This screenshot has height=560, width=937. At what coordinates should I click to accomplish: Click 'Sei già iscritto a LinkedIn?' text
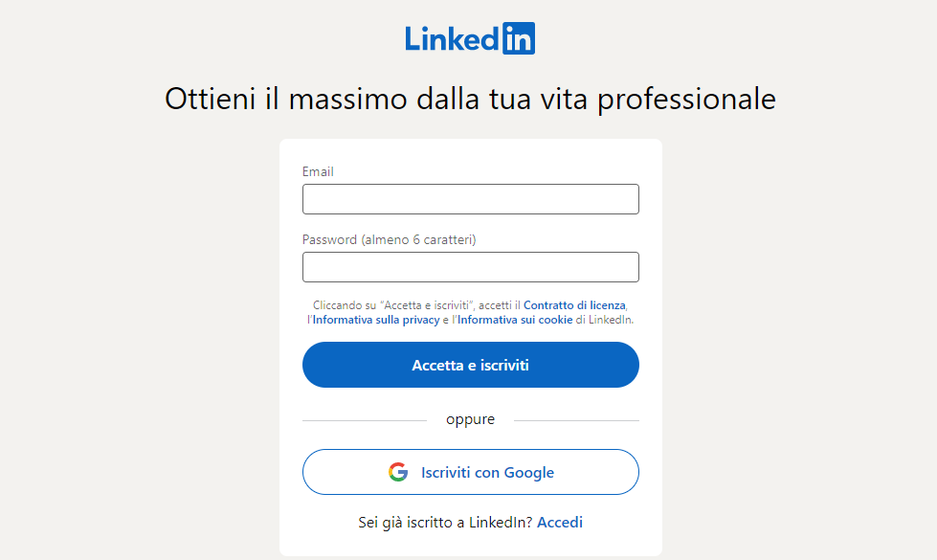pyautogui.click(x=442, y=522)
